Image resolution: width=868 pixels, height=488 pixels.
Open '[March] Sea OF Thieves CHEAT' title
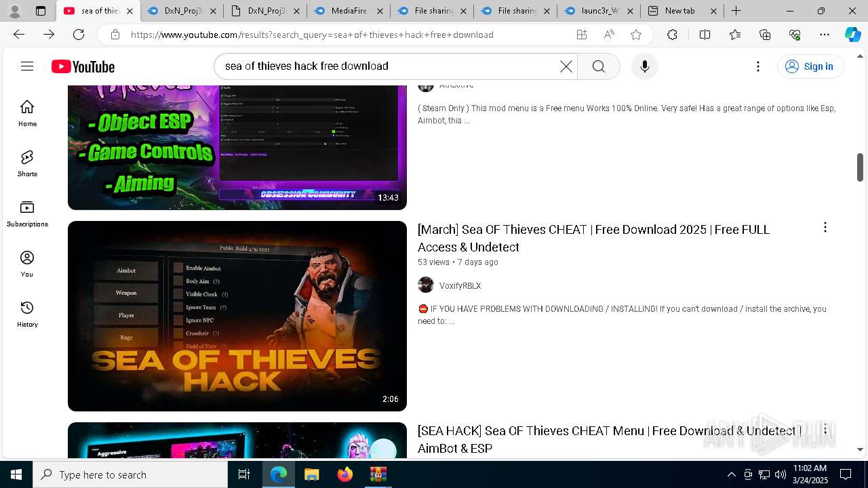coord(593,238)
